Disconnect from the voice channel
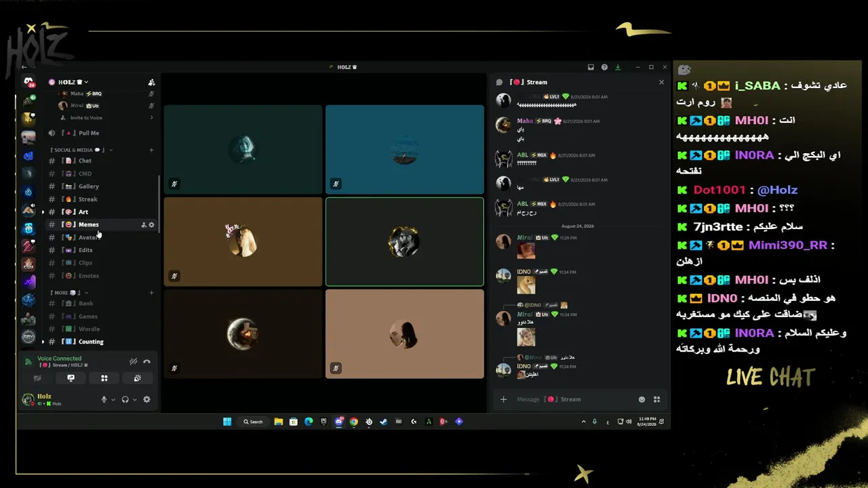 tap(146, 361)
